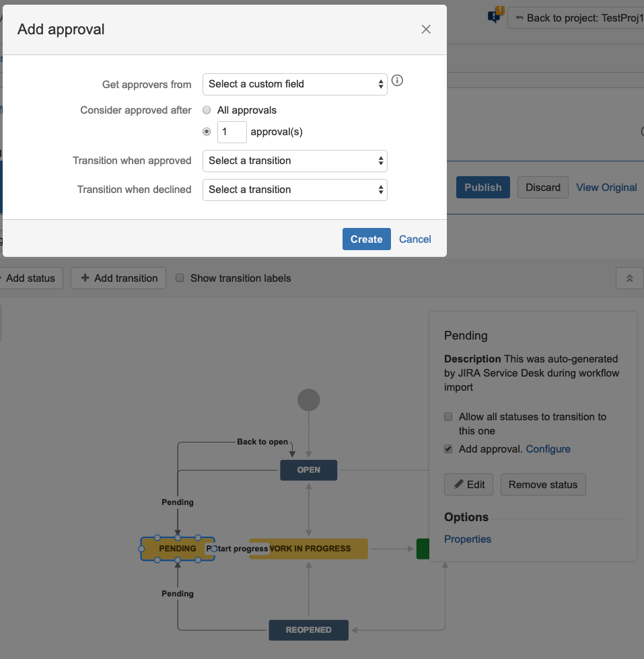Open the Transition when approved dropdown
This screenshot has height=659, width=644.
point(295,161)
